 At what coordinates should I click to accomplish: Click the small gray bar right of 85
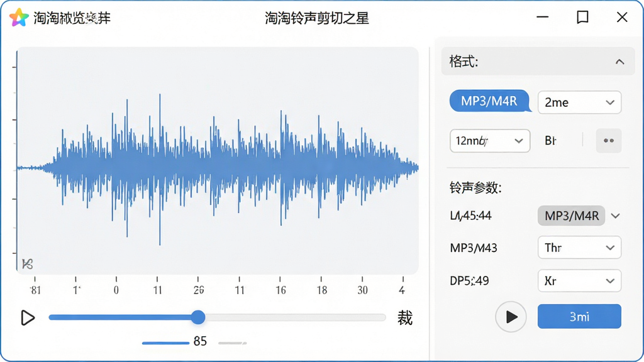(x=232, y=343)
